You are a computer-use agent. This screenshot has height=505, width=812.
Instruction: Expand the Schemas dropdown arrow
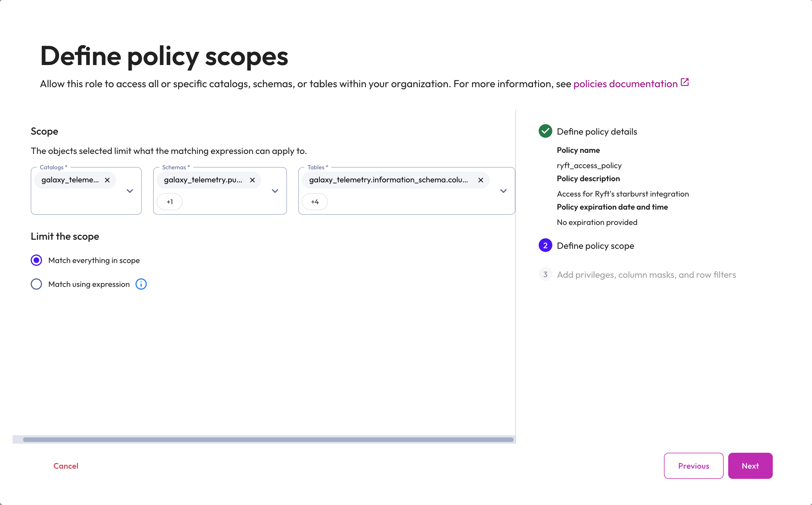tap(275, 191)
